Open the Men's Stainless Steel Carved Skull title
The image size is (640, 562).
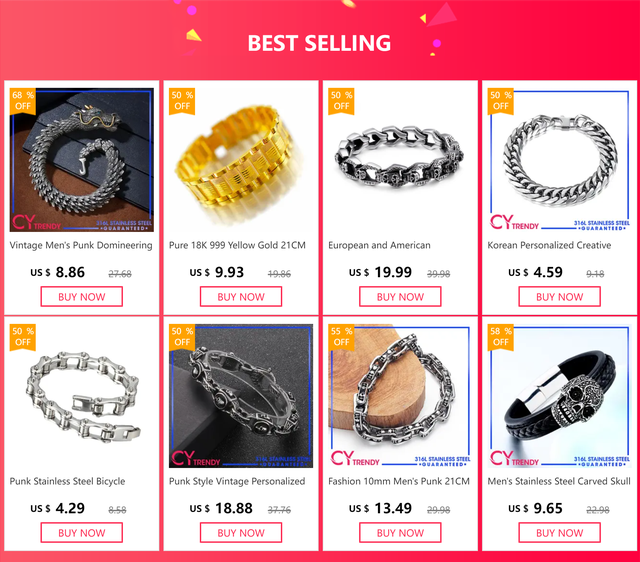point(559,482)
